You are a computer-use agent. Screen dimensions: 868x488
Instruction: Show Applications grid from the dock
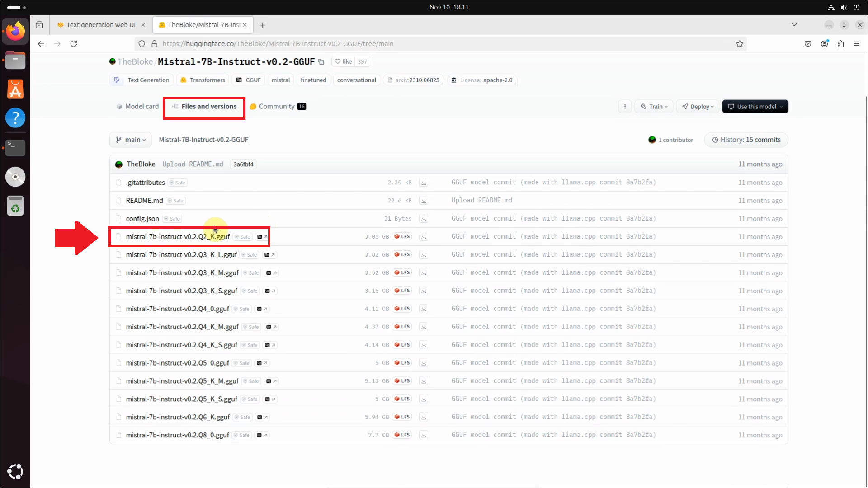(15, 471)
